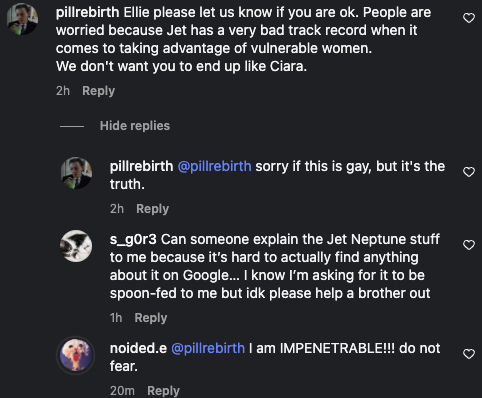Select the 2h timestamp on top comment

63,91
